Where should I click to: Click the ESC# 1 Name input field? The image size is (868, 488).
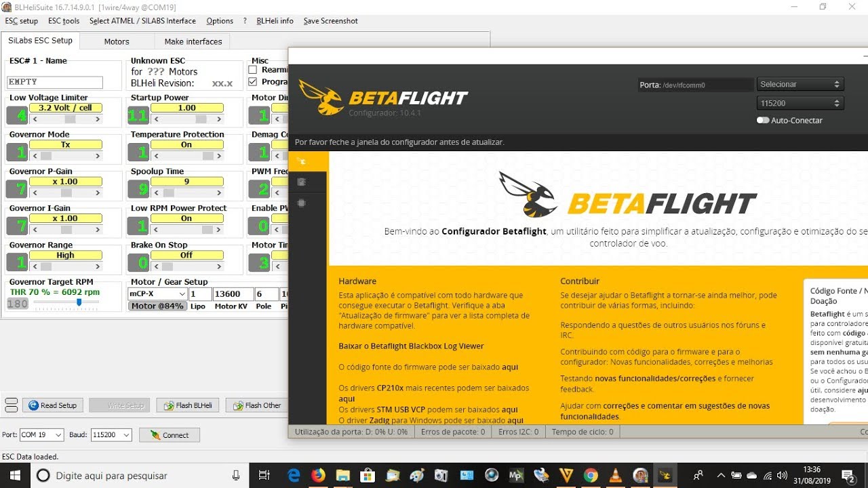click(54, 82)
